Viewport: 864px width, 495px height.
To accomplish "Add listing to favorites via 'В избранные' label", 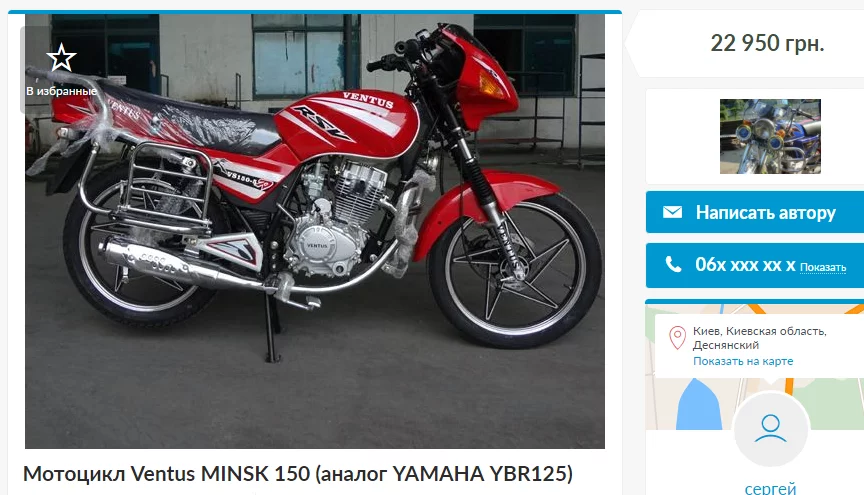I will pos(62,92).
